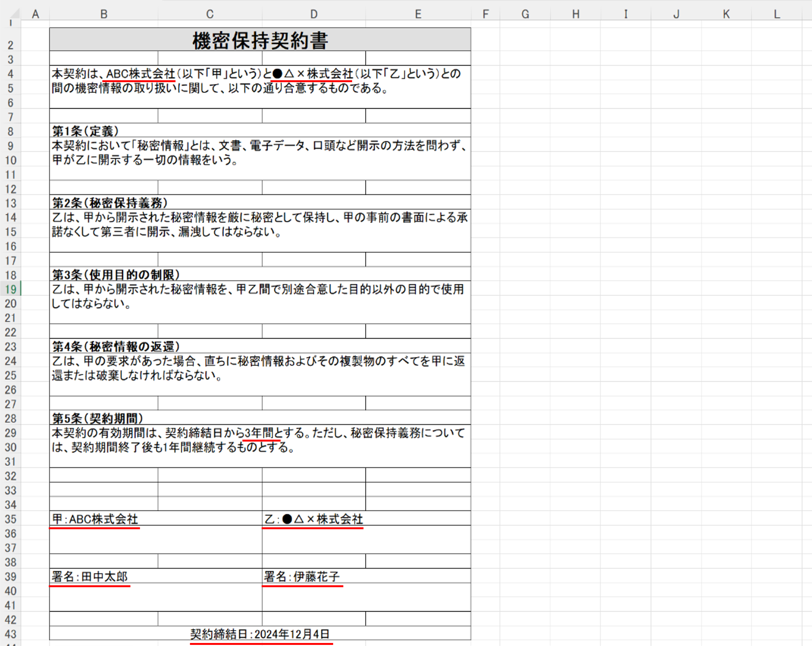Select column H header

(575, 14)
